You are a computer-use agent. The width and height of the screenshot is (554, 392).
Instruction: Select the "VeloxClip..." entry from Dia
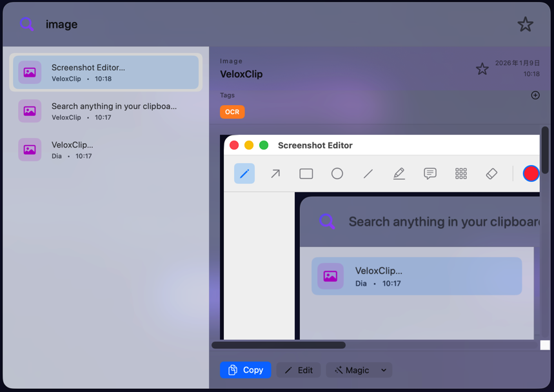106,150
